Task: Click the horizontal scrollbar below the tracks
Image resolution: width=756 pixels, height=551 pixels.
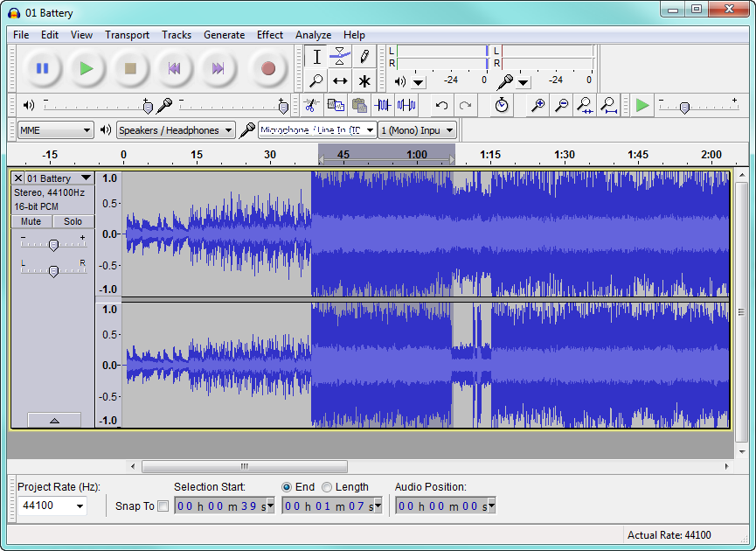Action: 244,466
